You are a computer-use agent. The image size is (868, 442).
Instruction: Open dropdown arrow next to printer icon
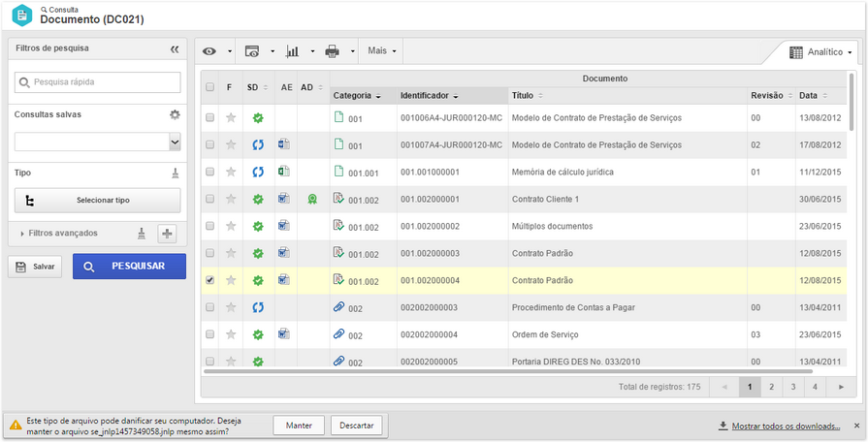point(353,51)
